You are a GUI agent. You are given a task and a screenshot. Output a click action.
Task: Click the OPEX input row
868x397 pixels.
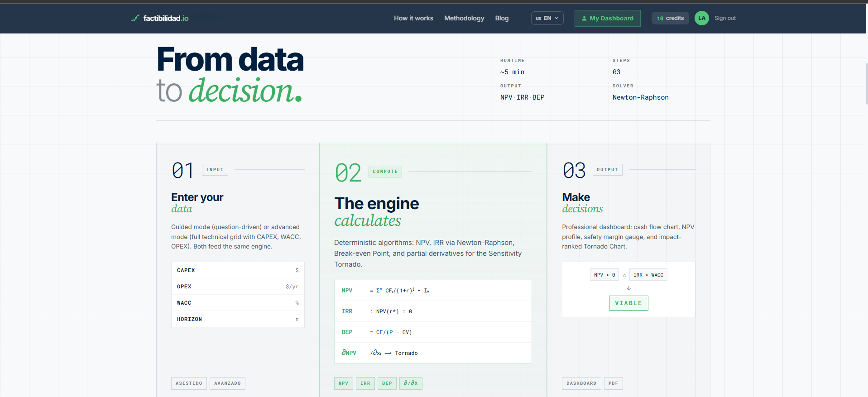coord(238,287)
